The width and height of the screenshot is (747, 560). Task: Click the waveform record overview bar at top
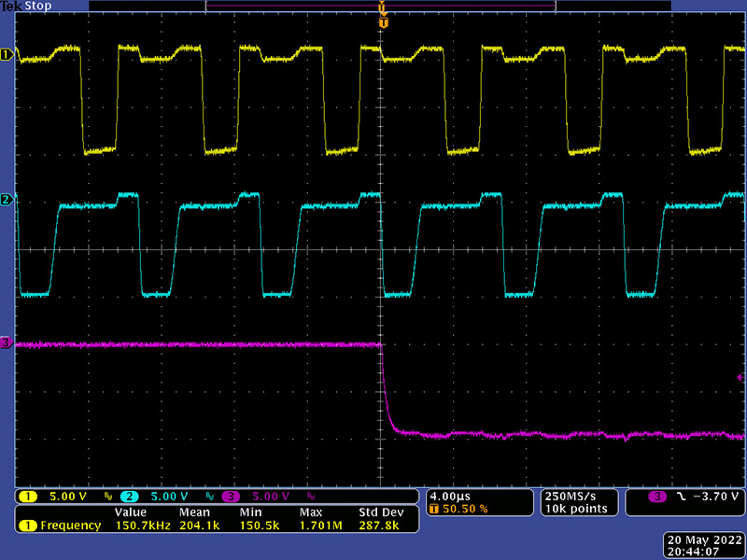click(x=381, y=6)
